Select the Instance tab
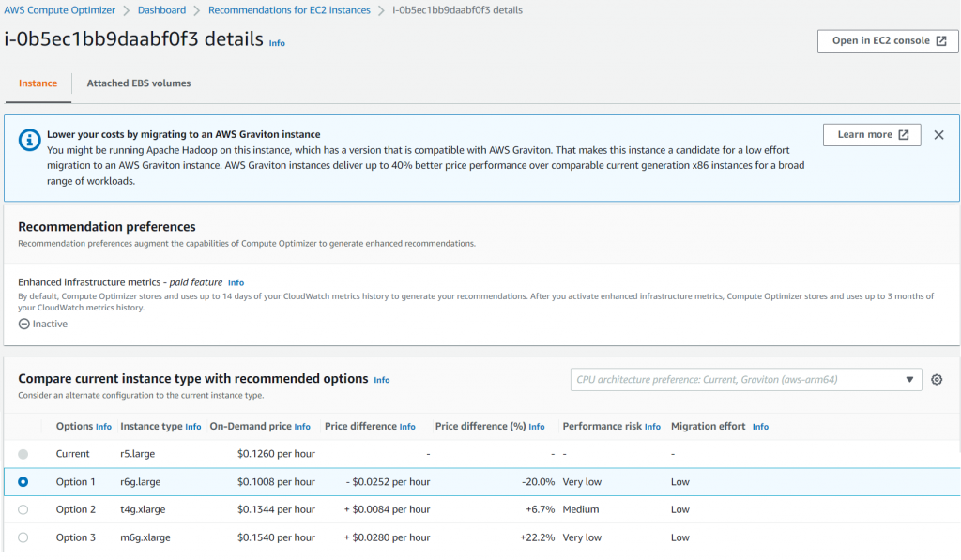Image resolution: width=961 pixels, height=560 pixels. [38, 83]
